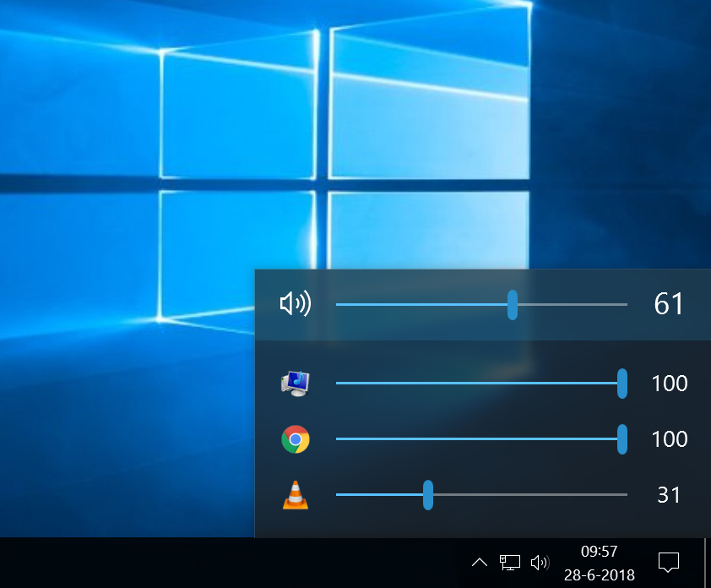Screen dimensions: 711x588
Task: Click VLC volume value 31
Action: point(669,495)
